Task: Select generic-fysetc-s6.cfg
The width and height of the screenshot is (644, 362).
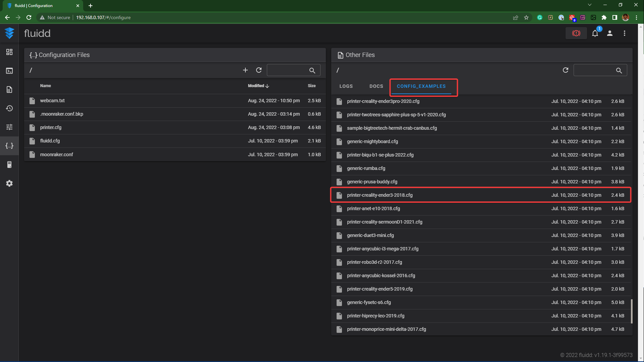Action: pyautogui.click(x=481, y=302)
